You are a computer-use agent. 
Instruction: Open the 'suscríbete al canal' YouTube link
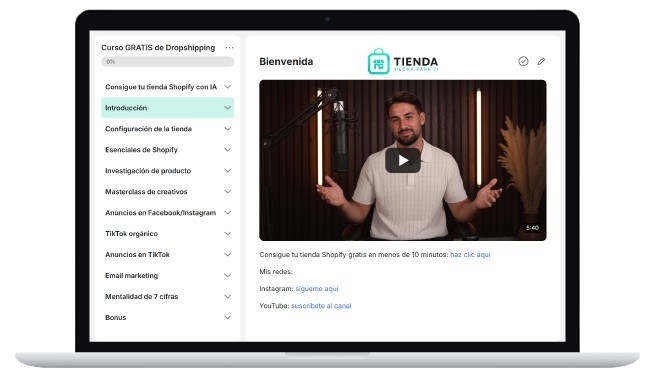pyautogui.click(x=321, y=306)
